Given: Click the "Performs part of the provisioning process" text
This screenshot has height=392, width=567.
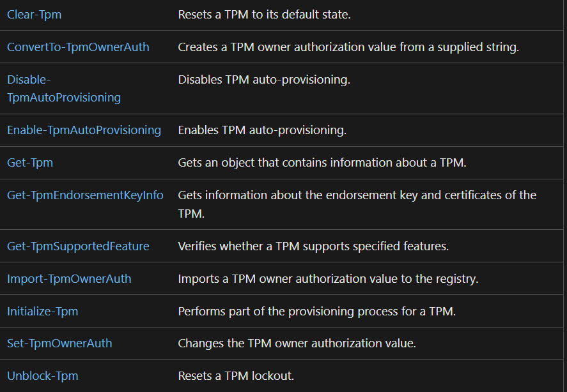Looking at the screenshot, I should point(316,312).
